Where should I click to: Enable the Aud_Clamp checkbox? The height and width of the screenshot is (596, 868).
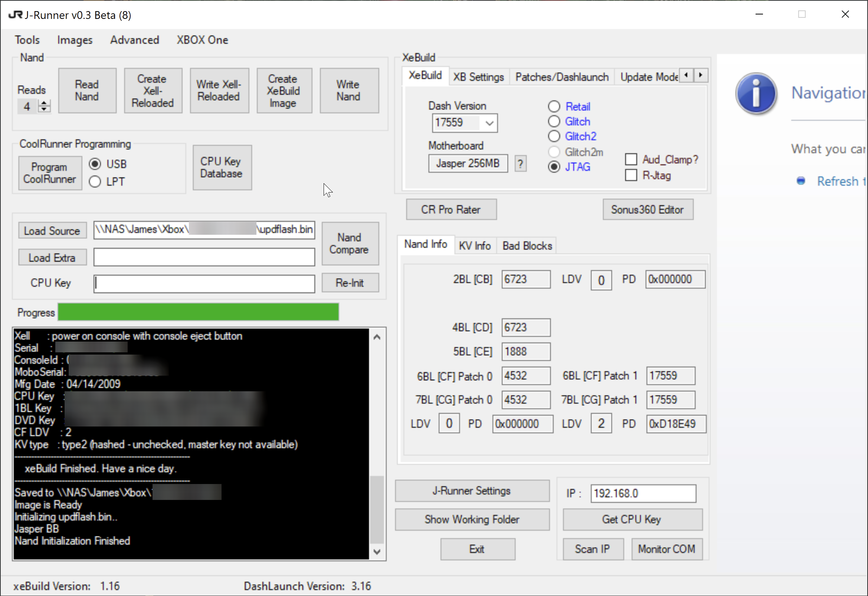coord(631,159)
